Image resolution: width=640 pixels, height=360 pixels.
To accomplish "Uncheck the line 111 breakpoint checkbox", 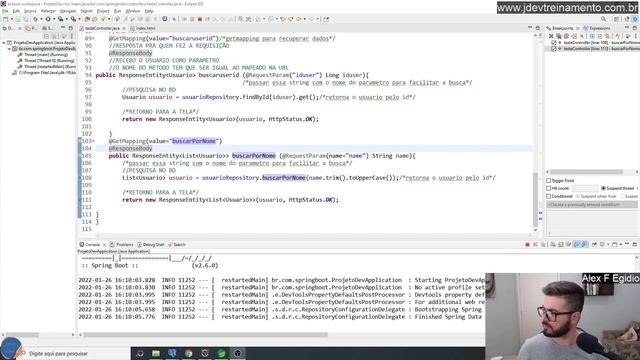I will pos(553,49).
